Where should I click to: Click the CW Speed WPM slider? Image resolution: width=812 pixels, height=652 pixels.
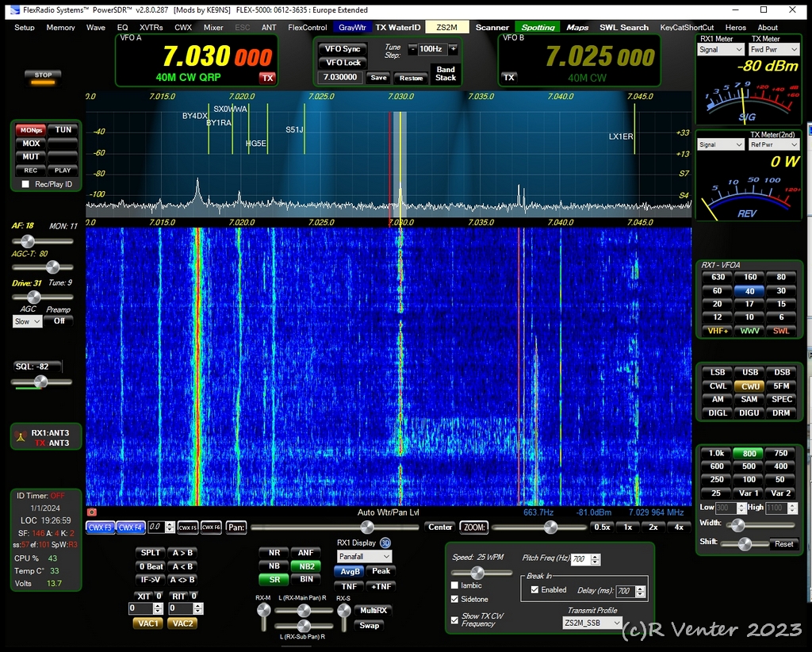(x=481, y=572)
